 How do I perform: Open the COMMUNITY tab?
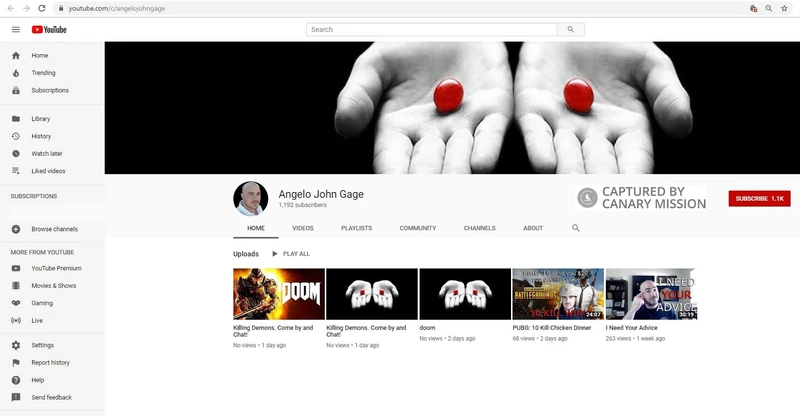(418, 228)
